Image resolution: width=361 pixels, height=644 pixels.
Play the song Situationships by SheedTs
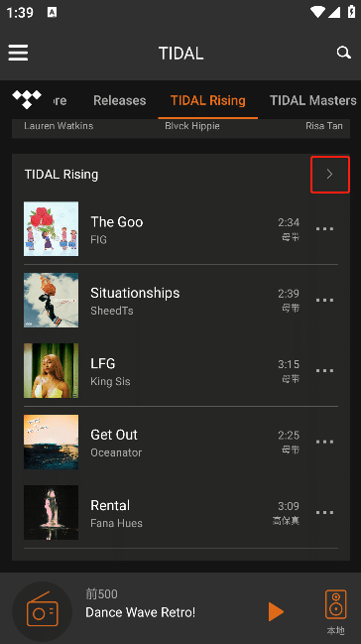pyautogui.click(x=180, y=300)
